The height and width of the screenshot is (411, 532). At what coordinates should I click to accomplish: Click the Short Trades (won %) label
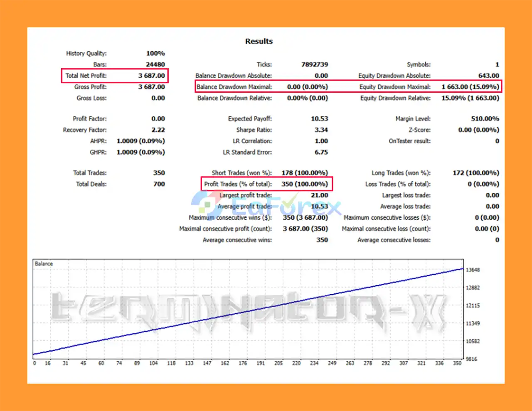241,173
